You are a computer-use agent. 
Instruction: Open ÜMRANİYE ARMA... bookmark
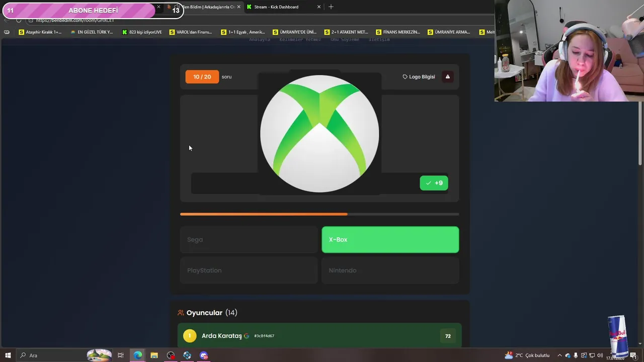[449, 32]
